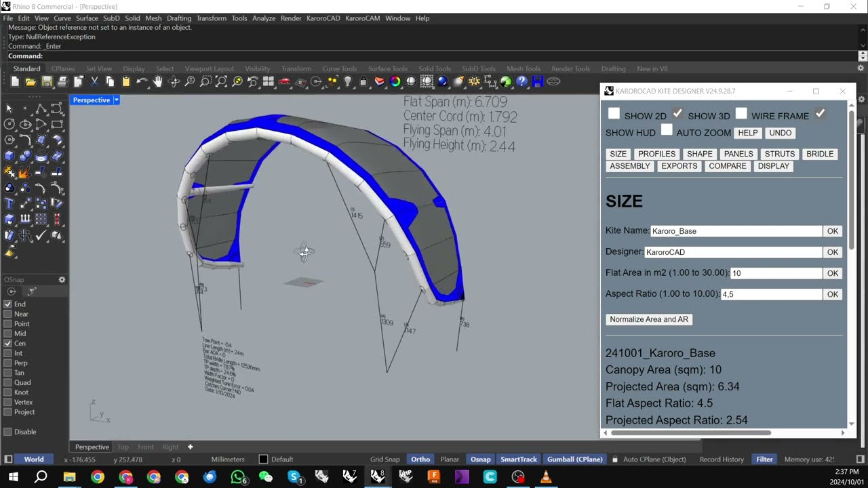Enable the Near object snap
Screen dimensions: 868x488
(x=8, y=314)
